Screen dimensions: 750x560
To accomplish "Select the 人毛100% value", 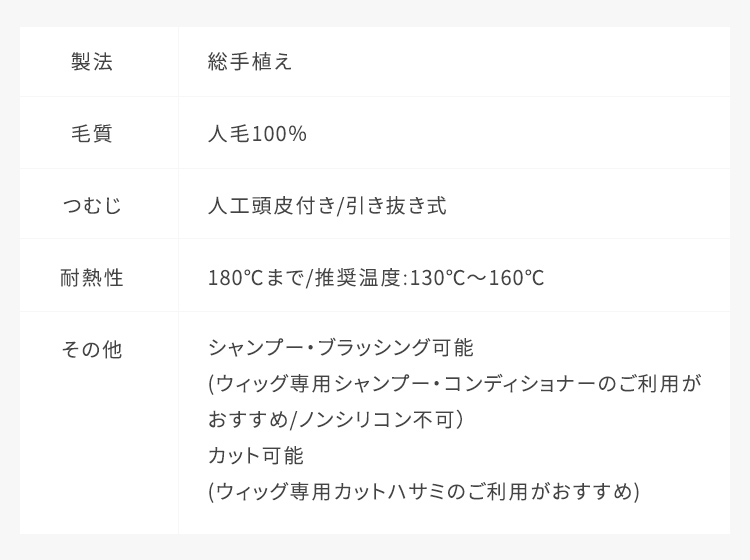I will [257, 133].
